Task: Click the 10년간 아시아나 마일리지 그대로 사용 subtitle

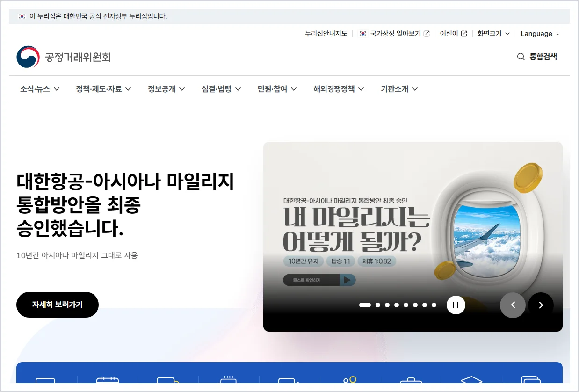Action: pyautogui.click(x=77, y=255)
